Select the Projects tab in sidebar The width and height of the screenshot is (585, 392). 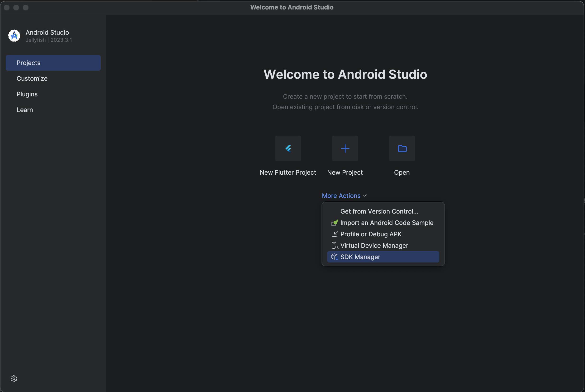point(53,63)
